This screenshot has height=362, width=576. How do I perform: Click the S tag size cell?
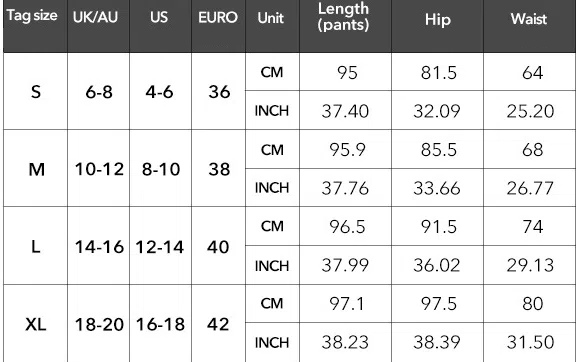click(x=36, y=92)
